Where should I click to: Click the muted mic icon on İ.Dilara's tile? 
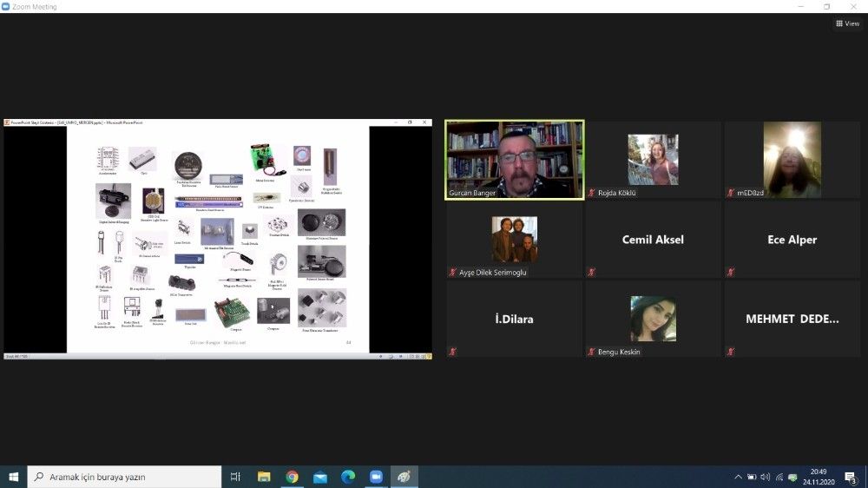click(452, 352)
